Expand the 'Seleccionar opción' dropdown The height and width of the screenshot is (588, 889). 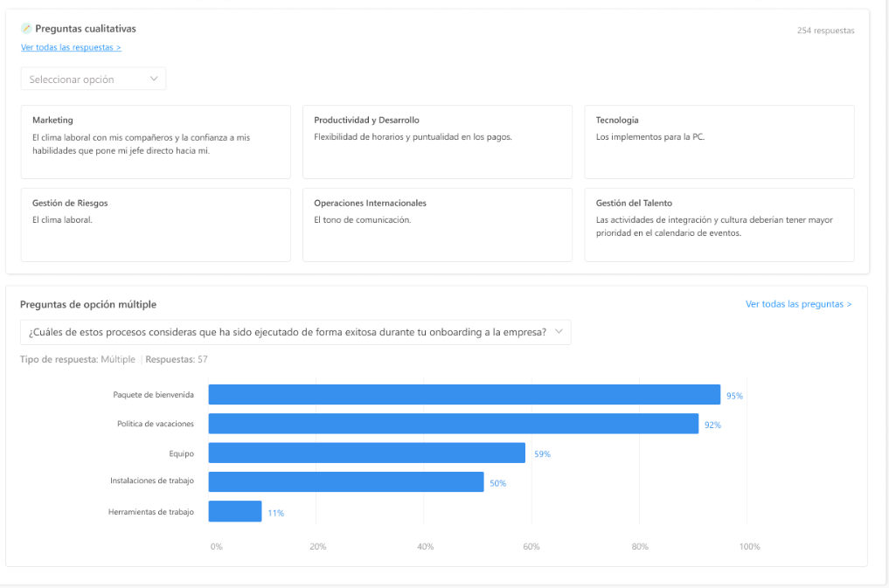coord(94,79)
